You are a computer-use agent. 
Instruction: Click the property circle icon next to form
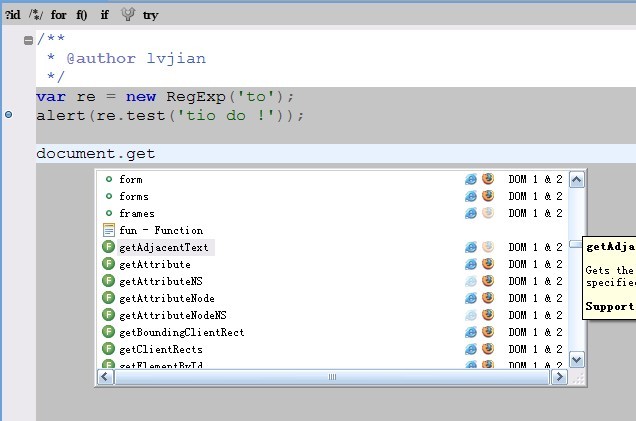coord(109,179)
